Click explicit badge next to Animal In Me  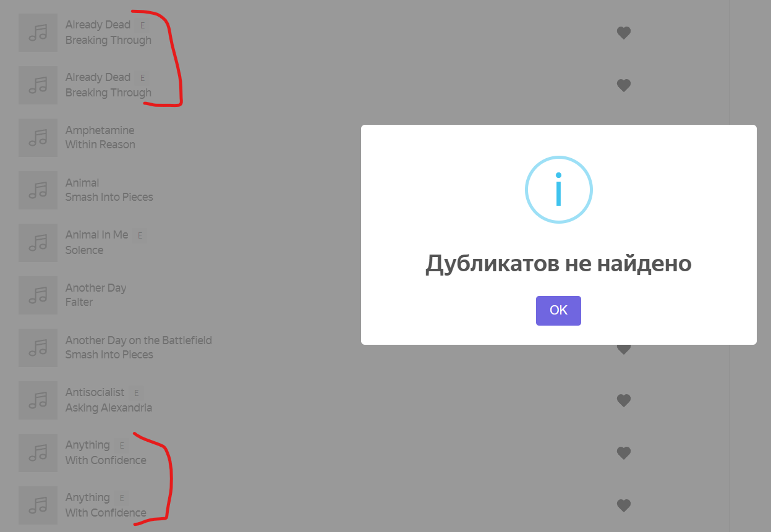[x=140, y=235]
